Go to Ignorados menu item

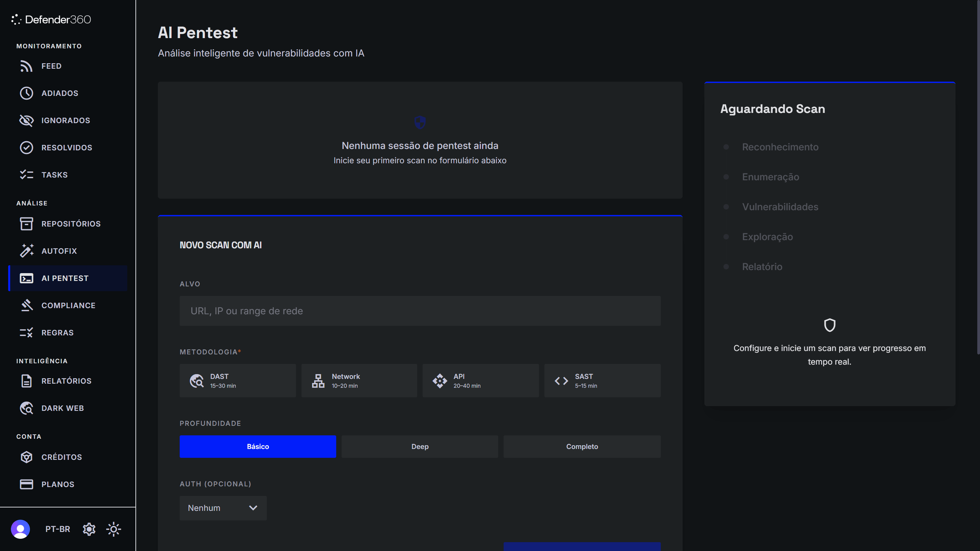(x=68, y=120)
